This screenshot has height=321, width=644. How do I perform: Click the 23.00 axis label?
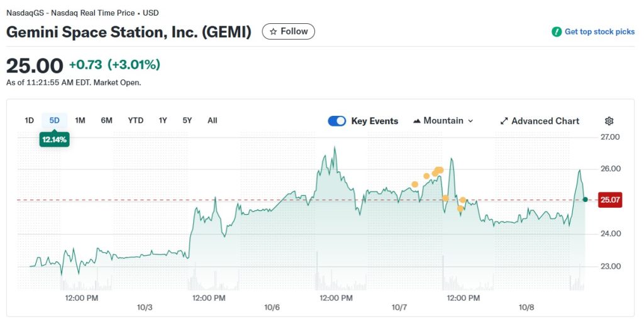610,266
